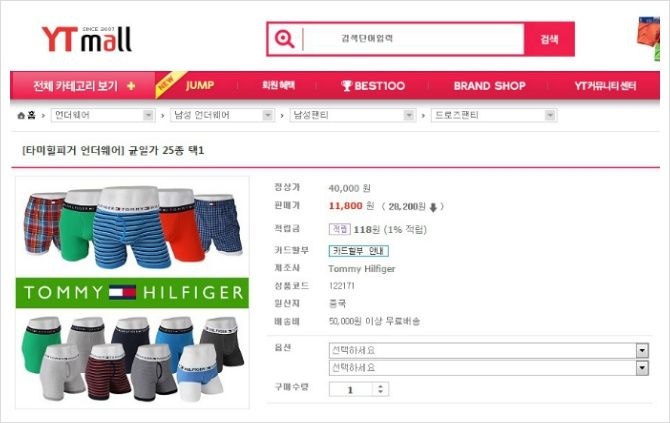This screenshot has width=670, height=423.
Task: Open the YT커뮤니티센터 menu item
Action: pos(605,86)
